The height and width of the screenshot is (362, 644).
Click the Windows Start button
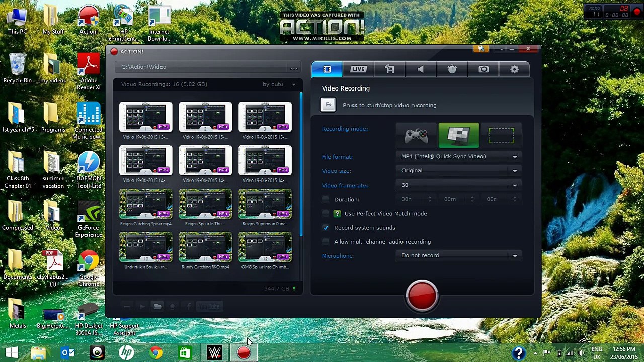click(12, 353)
